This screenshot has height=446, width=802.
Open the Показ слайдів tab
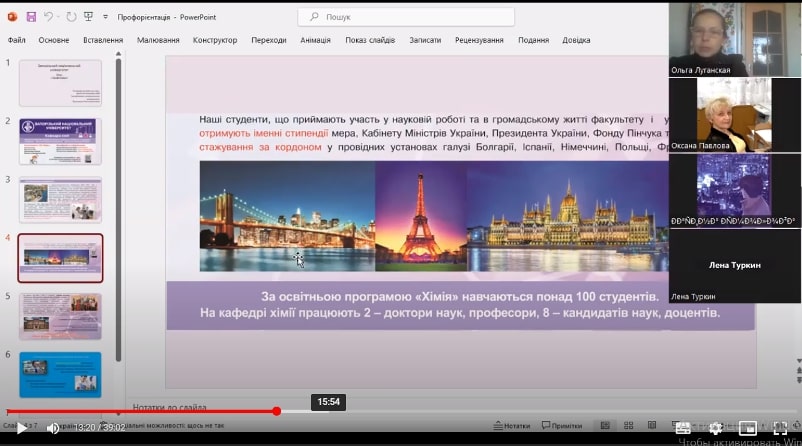click(x=370, y=40)
